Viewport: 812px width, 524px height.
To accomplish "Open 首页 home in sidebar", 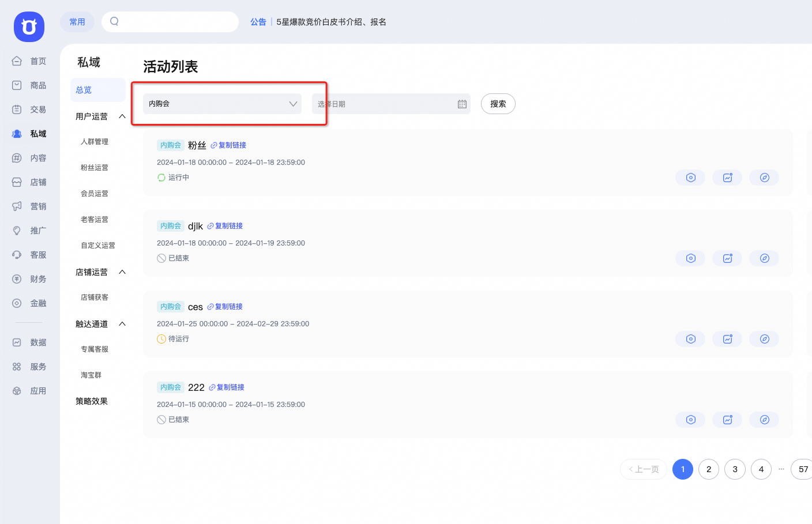I will pos(29,61).
